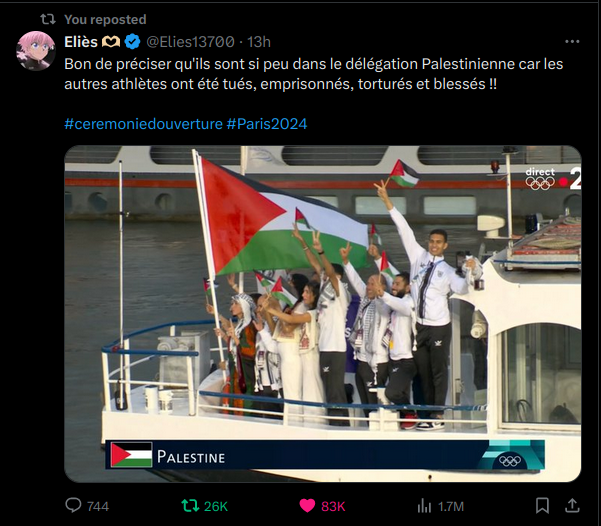This screenshot has width=601, height=526.
Task: Open the #ceremoniedouverture hashtag
Action: click(x=143, y=124)
